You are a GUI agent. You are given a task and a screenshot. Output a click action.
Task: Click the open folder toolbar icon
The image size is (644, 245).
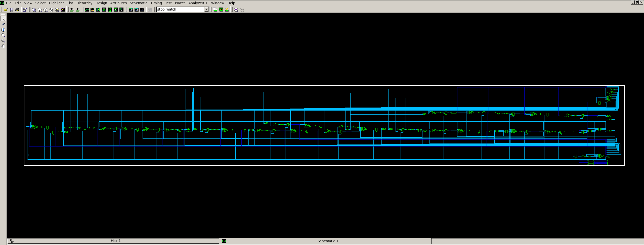click(x=6, y=10)
